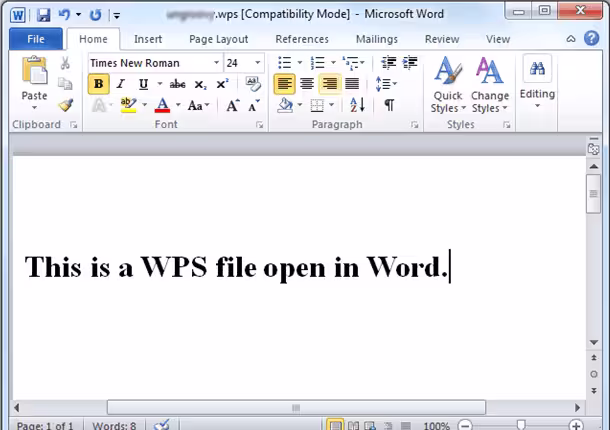The image size is (610, 430).
Task: Open highlight color picker arrow
Action: tap(144, 105)
